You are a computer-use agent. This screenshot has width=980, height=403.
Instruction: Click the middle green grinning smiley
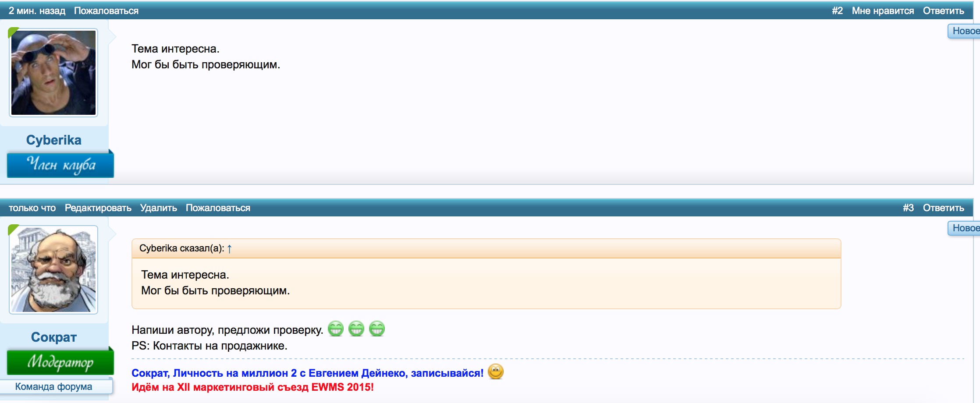[x=356, y=329]
